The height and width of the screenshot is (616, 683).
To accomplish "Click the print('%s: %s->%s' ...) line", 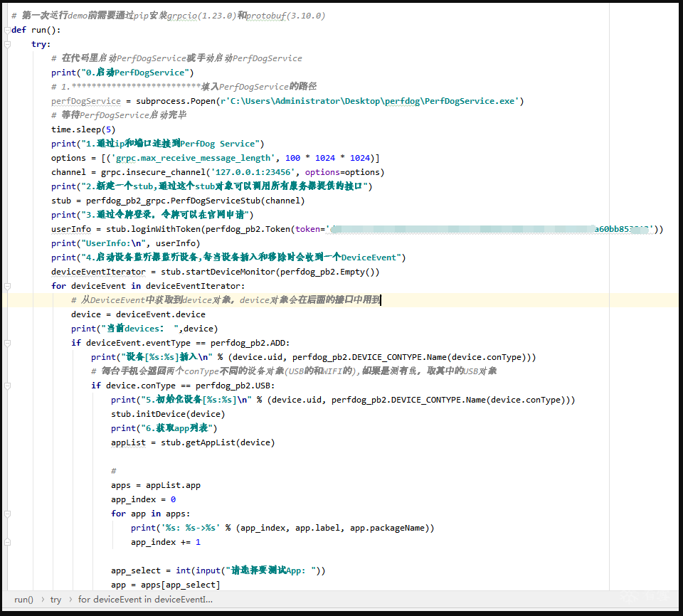I will (282, 528).
